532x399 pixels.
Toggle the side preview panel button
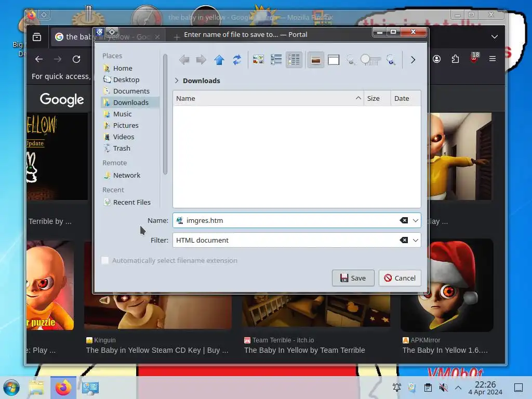click(x=334, y=60)
